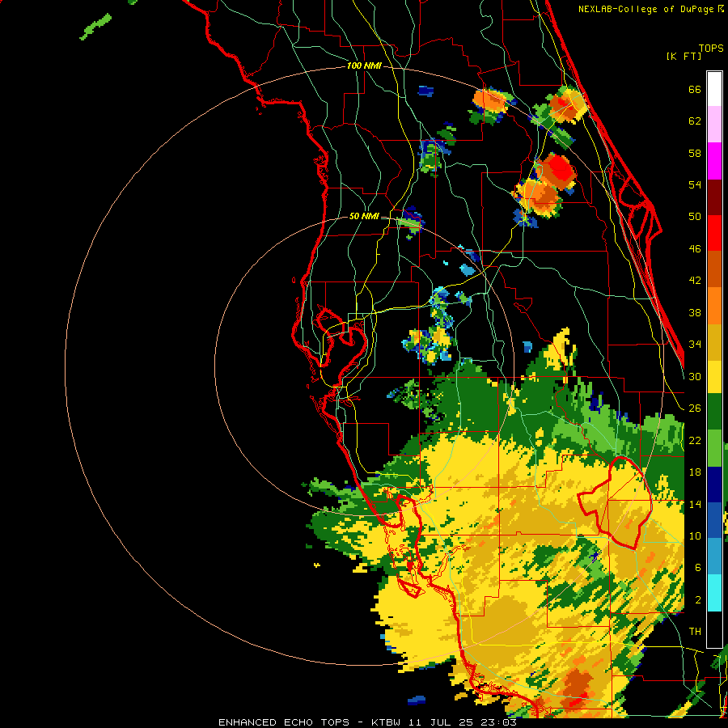Choose the 30 legend value
Viewport: 728px width, 728px height.
tap(695, 376)
